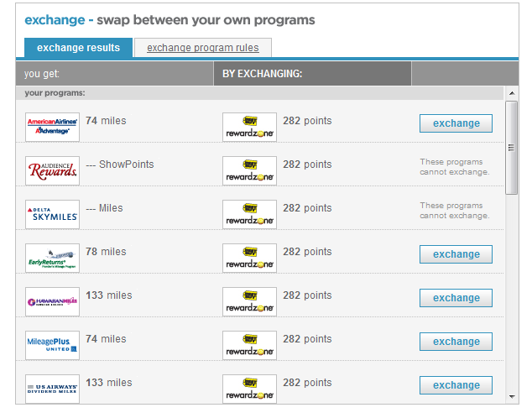The image size is (532, 418).
Task: Click '282 points' in the AAdvantage row
Action: coord(307,121)
